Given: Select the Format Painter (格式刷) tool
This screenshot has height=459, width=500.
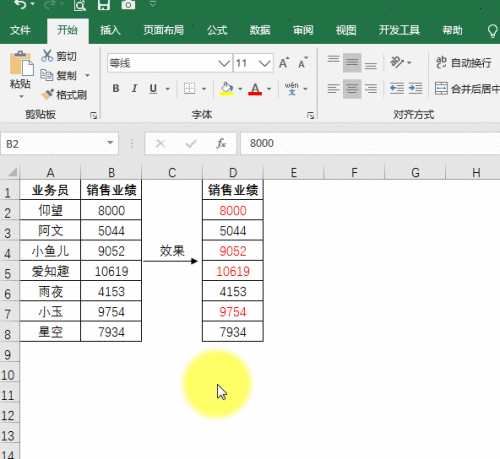Looking at the screenshot, I should [64, 95].
